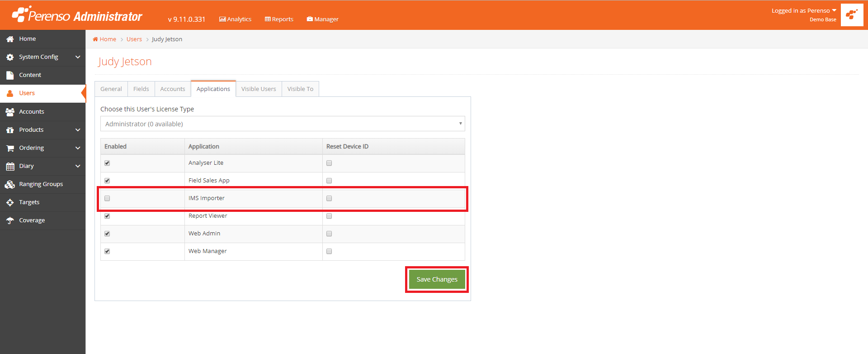
Task: Open the Visible Users tab
Action: [x=259, y=89]
